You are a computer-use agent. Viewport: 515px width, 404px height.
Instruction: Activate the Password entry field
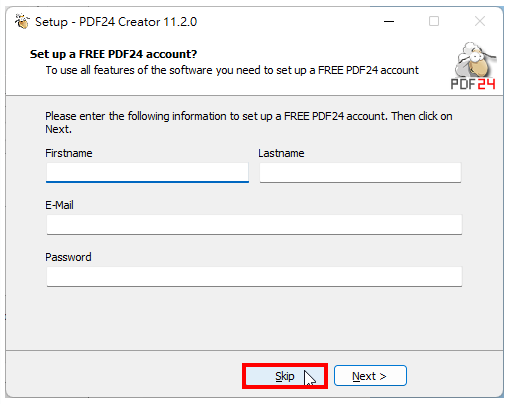(x=254, y=276)
